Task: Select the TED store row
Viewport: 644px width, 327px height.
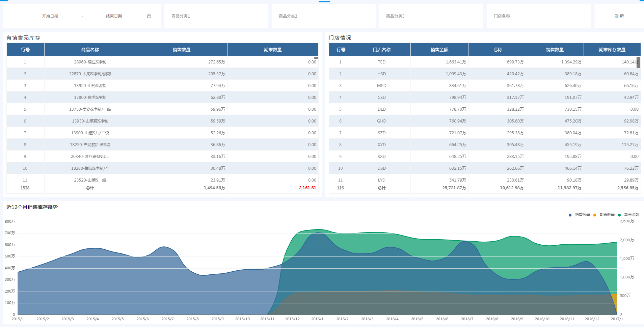Action: 381,62
